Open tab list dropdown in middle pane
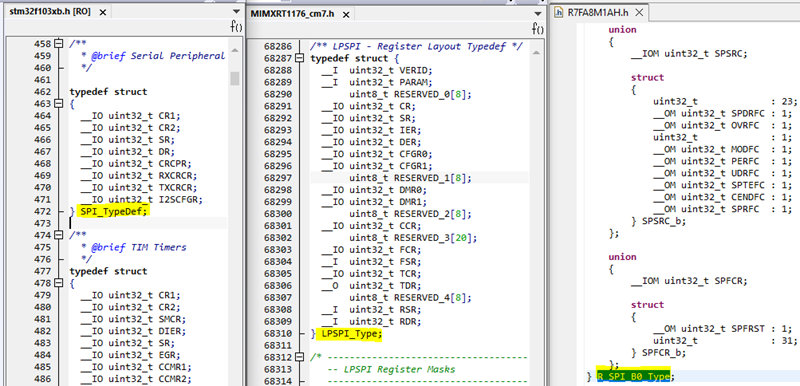 538,14
